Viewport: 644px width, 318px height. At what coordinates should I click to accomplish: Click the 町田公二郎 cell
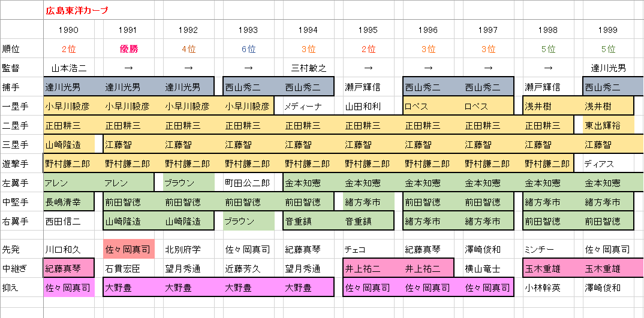coord(248,183)
